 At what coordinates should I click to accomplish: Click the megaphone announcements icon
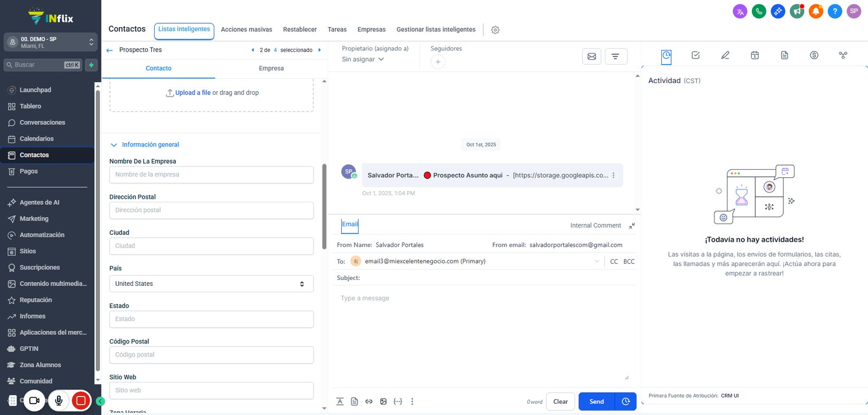click(797, 11)
